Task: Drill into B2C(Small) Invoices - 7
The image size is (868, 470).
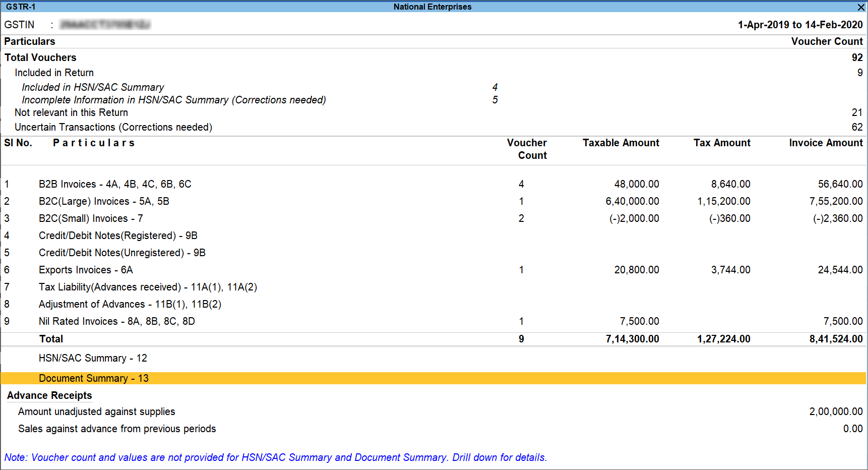Action: pyautogui.click(x=91, y=218)
